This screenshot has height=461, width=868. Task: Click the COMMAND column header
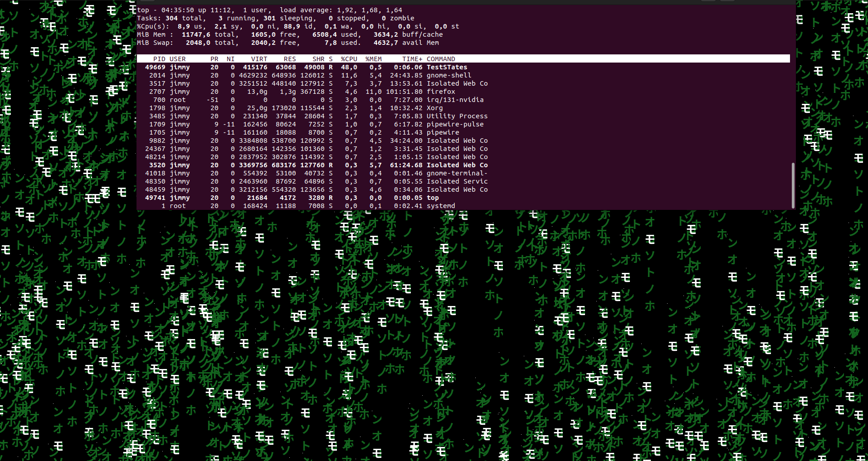(x=441, y=59)
